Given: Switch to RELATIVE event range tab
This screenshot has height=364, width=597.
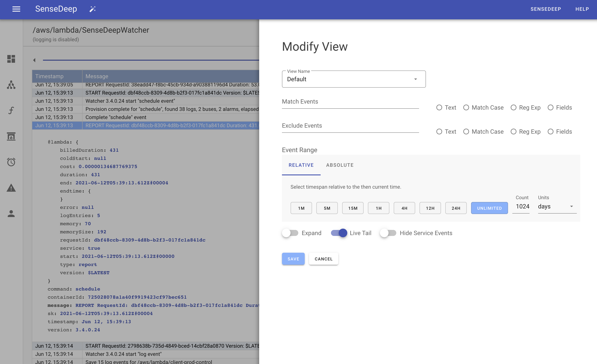Looking at the screenshot, I should 301,165.
